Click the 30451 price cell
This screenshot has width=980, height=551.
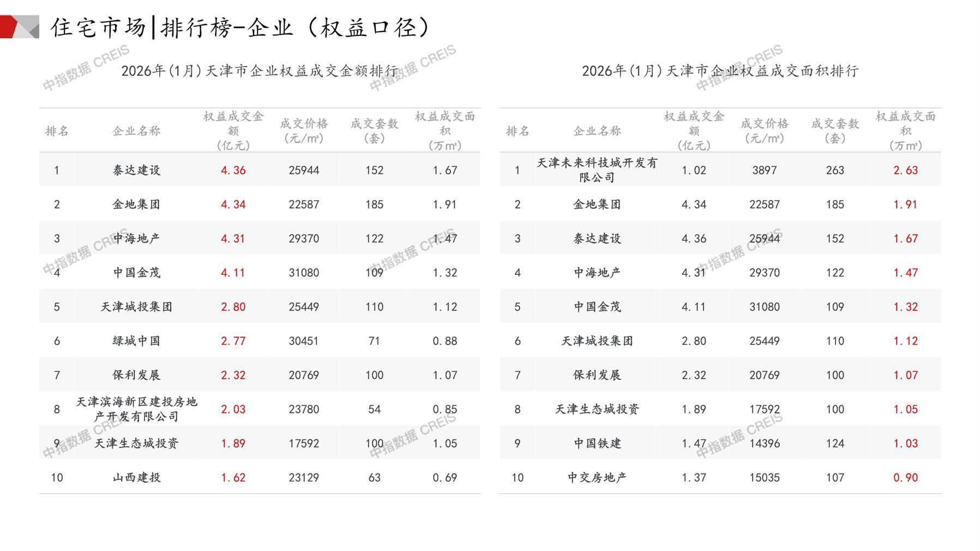click(304, 341)
